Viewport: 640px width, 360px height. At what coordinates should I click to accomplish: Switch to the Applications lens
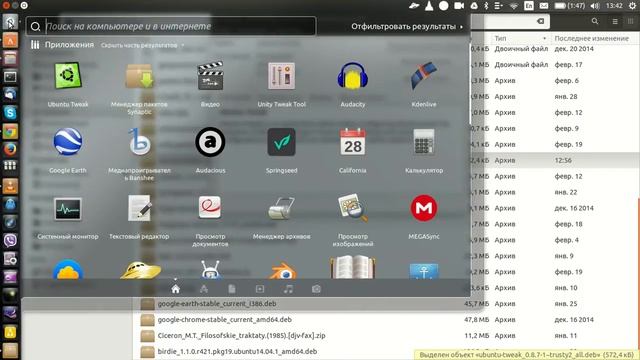coord(204,289)
